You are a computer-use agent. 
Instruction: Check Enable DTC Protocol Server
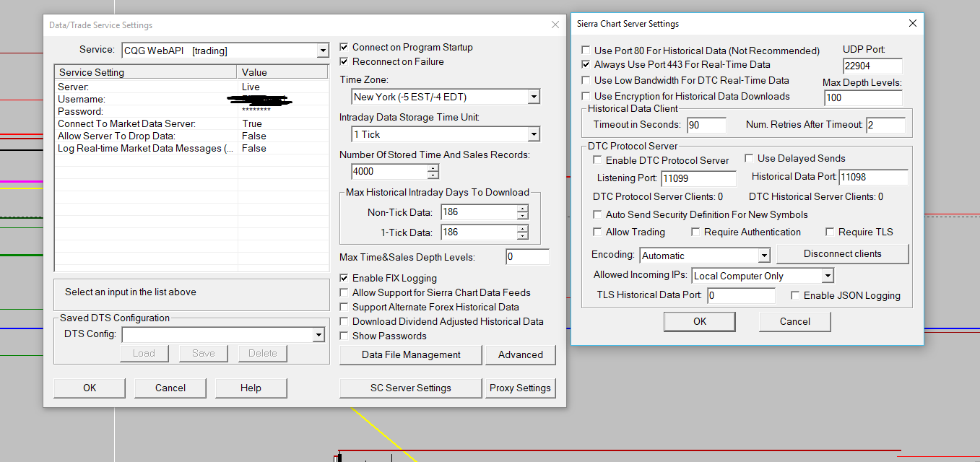click(597, 160)
